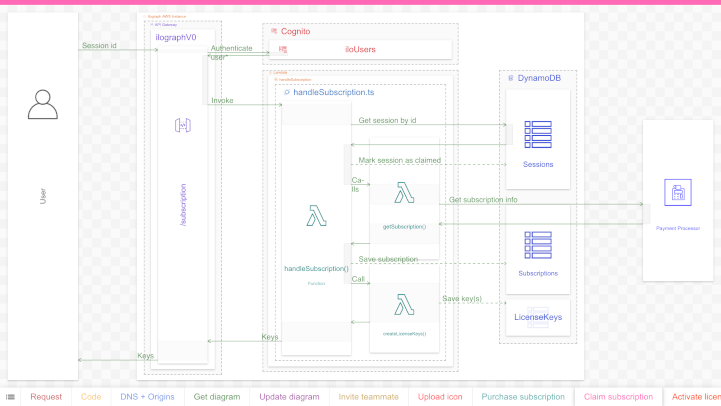Click the iloUsers user pool icon
Image resolution: width=721 pixels, height=406 pixels.
click(x=283, y=49)
